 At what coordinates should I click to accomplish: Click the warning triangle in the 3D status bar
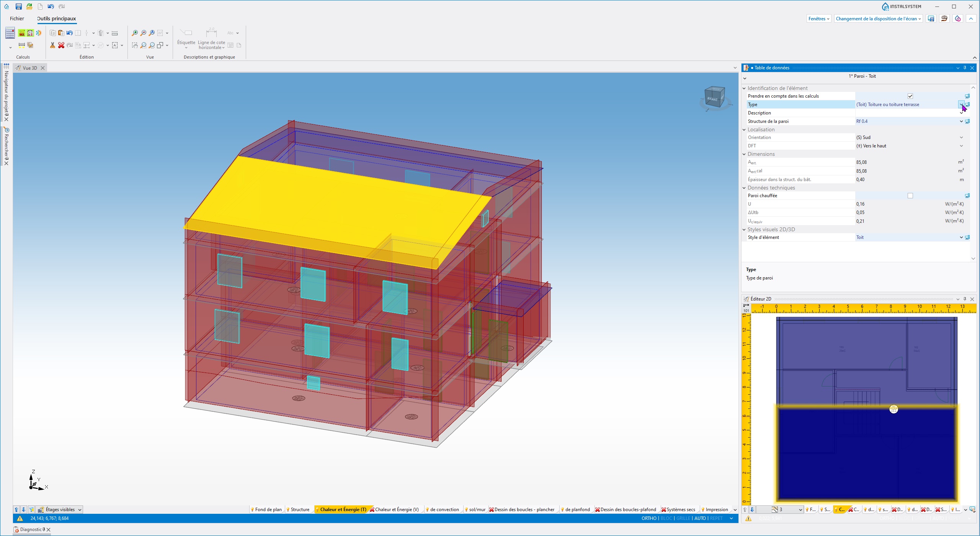(x=20, y=518)
